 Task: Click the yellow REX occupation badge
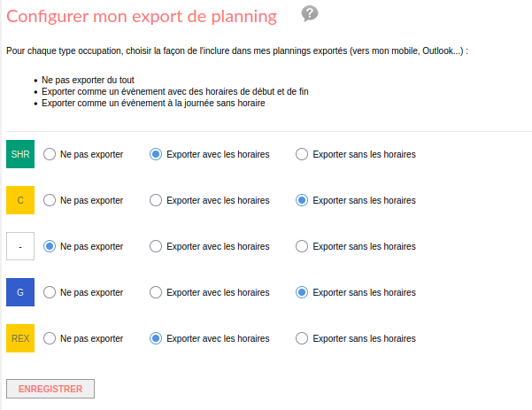(20, 338)
